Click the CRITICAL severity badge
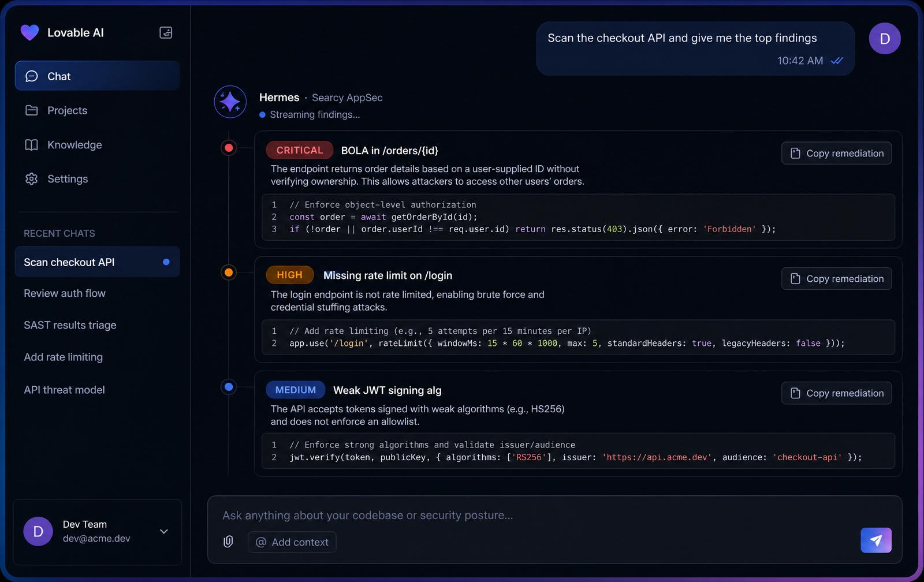Screen dimensions: 924x582 (x=300, y=150)
